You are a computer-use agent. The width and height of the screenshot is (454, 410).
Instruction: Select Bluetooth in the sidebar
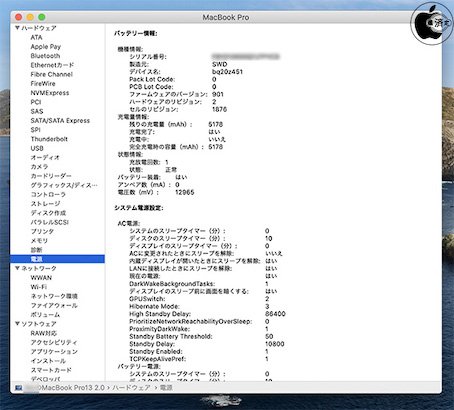pos(45,56)
